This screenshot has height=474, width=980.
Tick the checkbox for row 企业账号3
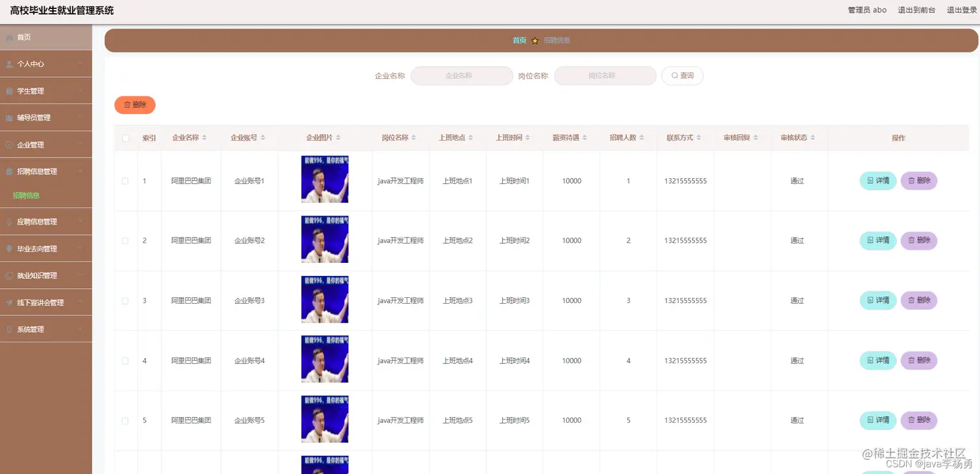126,301
